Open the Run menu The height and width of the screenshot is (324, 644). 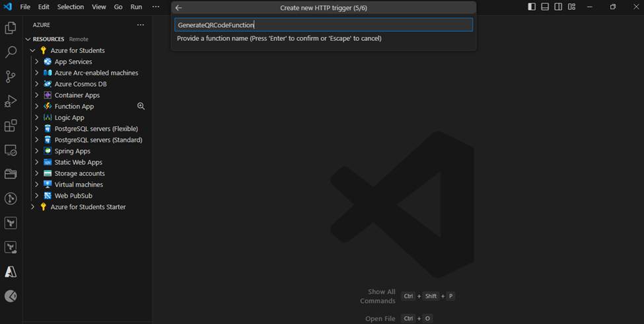click(136, 7)
